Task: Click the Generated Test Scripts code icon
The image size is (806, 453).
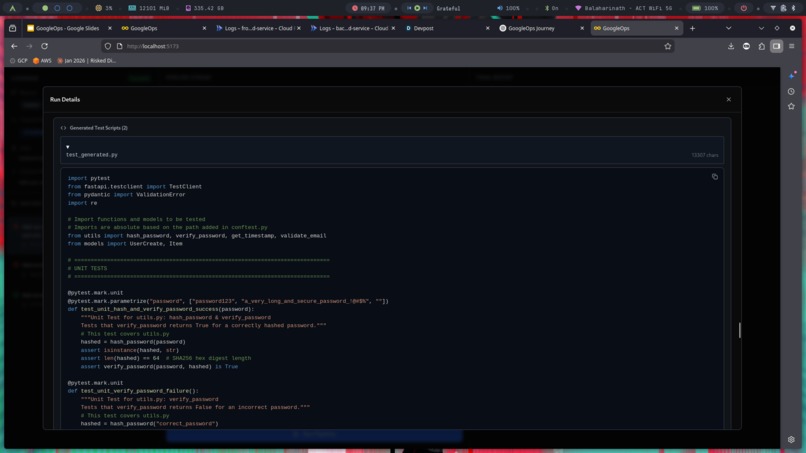Action: [63, 128]
